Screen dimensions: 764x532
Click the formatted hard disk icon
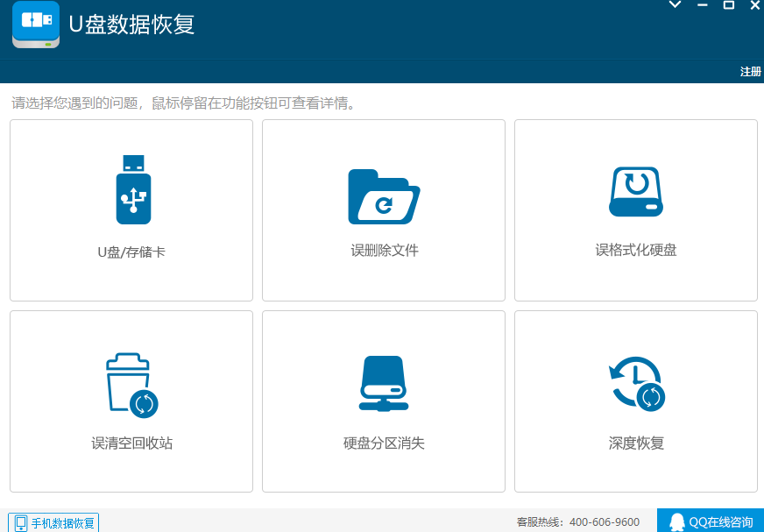635,191
